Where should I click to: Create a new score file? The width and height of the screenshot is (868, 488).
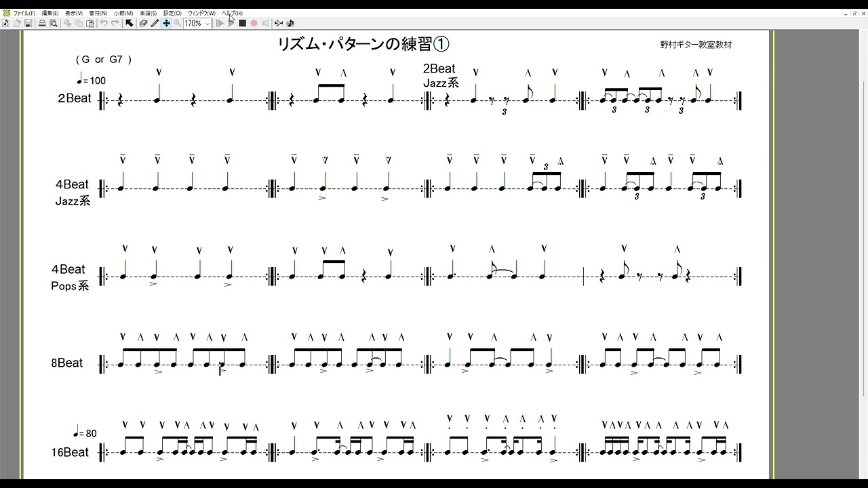[x=5, y=23]
